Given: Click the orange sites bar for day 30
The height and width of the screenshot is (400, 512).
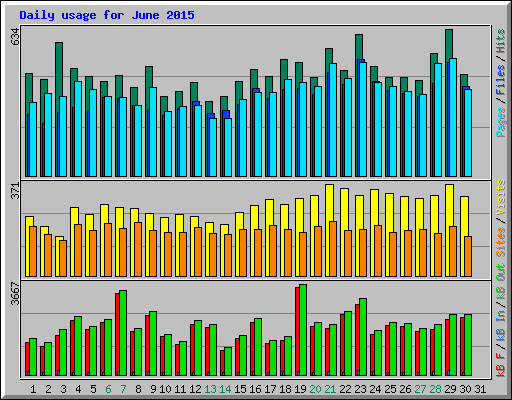Looking at the screenshot, I should tap(468, 256).
